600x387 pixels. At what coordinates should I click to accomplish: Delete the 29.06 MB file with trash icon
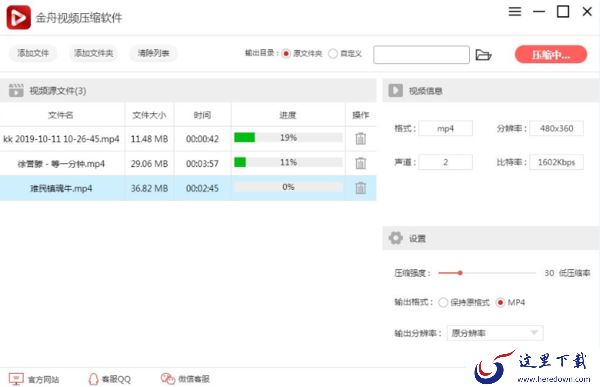360,163
